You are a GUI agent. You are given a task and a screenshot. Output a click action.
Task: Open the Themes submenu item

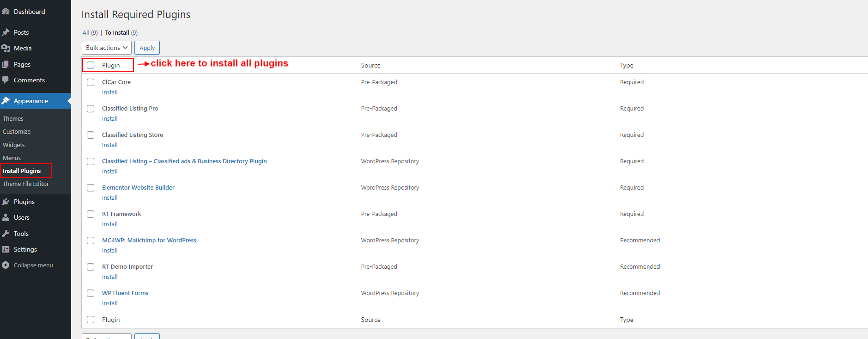point(13,119)
